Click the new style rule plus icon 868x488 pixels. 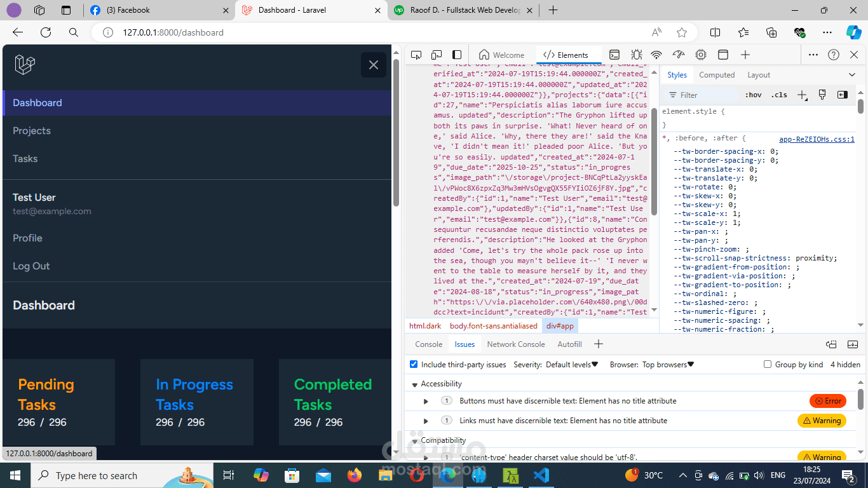802,95
